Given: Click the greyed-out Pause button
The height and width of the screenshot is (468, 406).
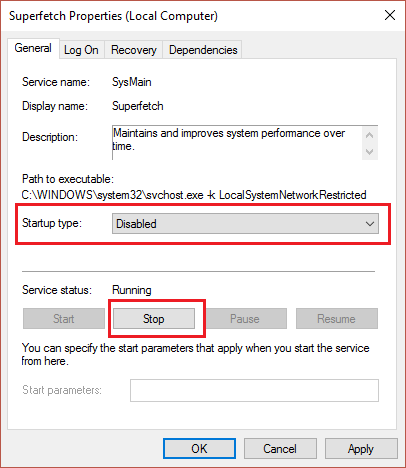Looking at the screenshot, I should click(x=245, y=319).
